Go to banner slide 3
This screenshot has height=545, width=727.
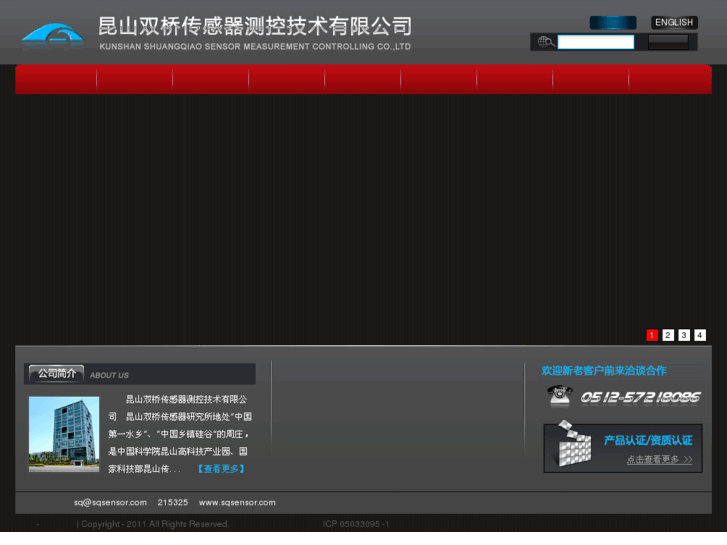pos(684,335)
